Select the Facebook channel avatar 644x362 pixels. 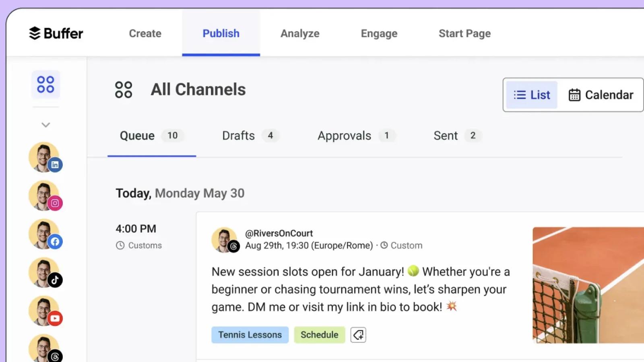point(45,234)
